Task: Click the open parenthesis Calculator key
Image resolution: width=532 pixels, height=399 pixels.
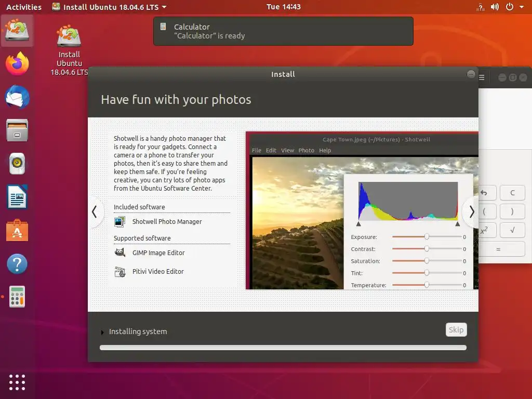Action: pos(486,212)
